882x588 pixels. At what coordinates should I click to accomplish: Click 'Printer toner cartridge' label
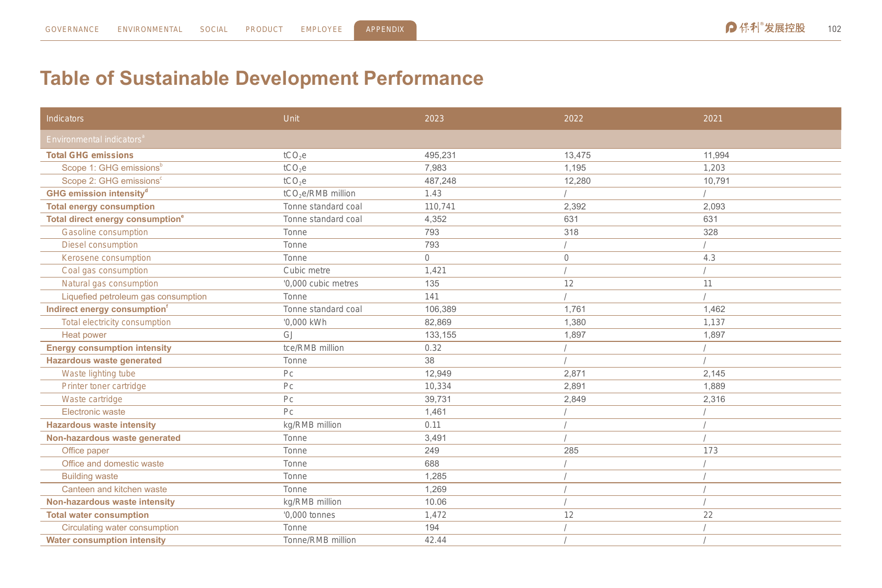pos(104,386)
